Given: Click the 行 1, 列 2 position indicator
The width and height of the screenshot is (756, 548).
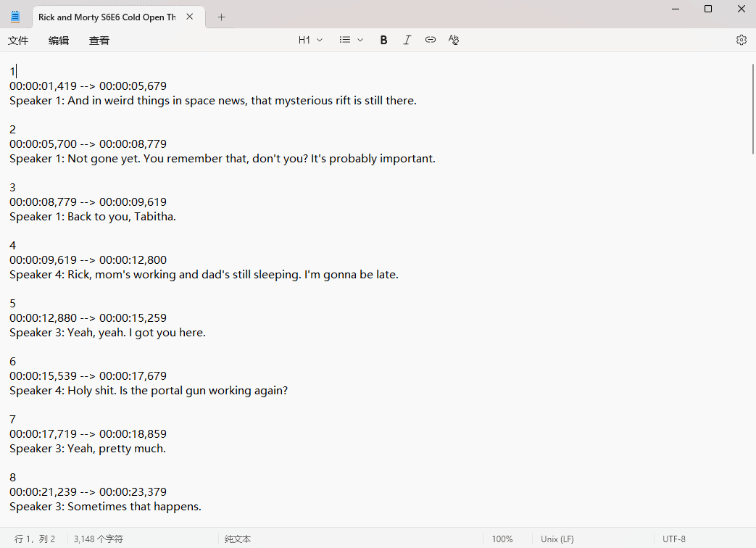Looking at the screenshot, I should click(x=35, y=539).
